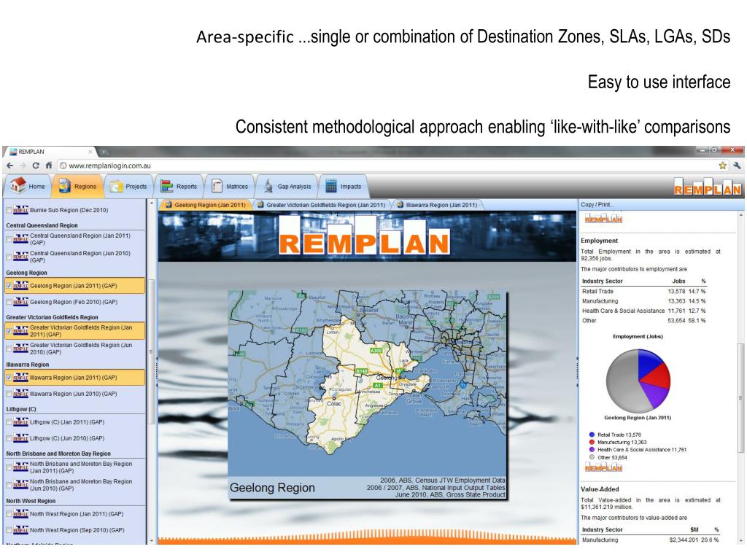Click the blue Retail Trade legend dot

[x=592, y=435]
